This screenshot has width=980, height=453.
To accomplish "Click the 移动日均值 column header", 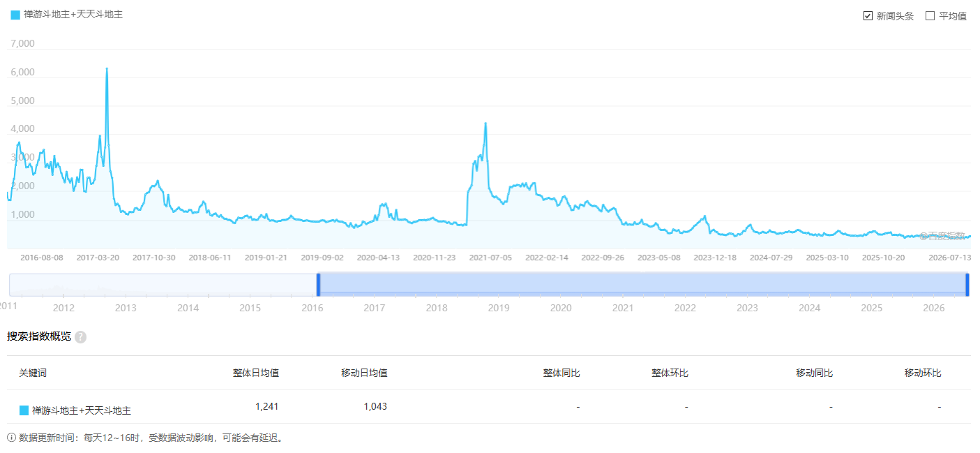I will pyautogui.click(x=364, y=373).
